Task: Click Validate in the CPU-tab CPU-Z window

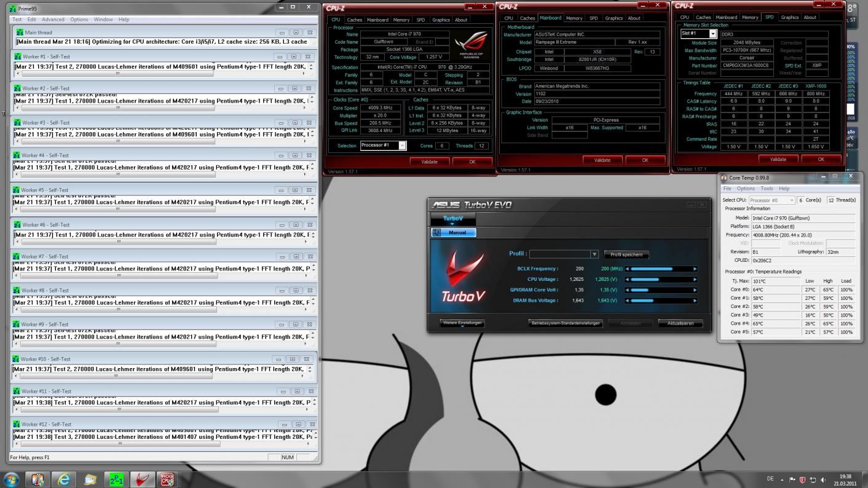Action: (x=430, y=162)
